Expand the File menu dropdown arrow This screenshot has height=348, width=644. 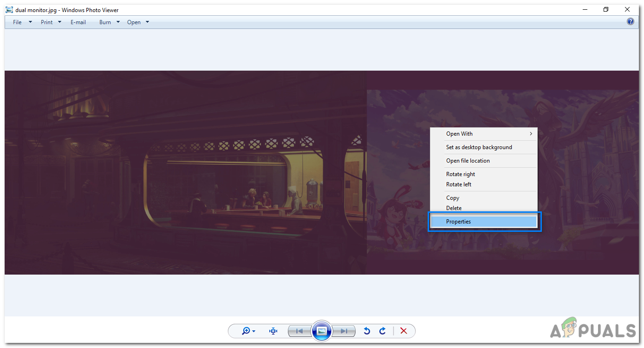pyautogui.click(x=29, y=22)
